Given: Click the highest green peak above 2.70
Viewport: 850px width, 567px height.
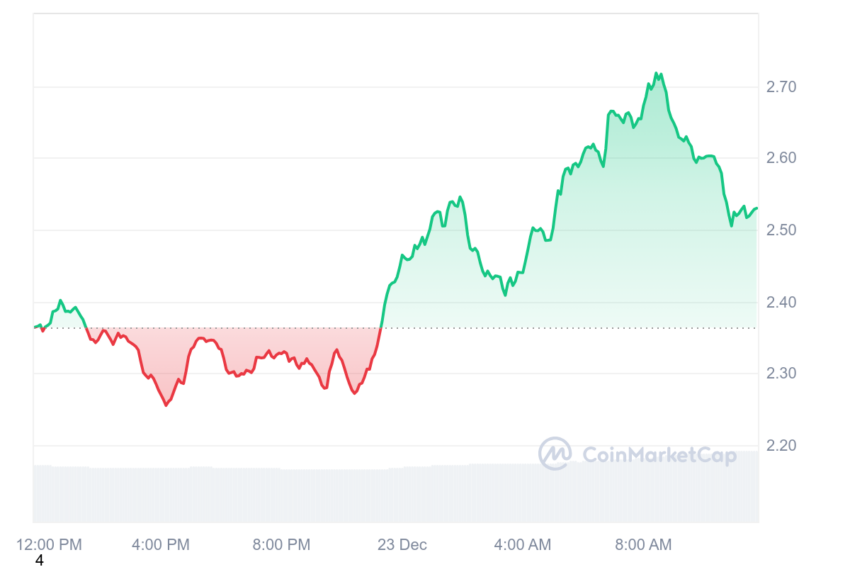Looking at the screenshot, I should 658,74.
